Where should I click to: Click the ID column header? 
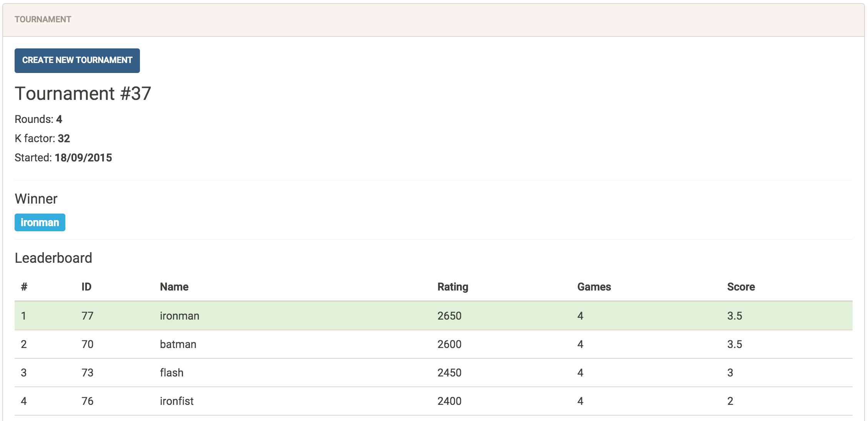click(x=86, y=287)
